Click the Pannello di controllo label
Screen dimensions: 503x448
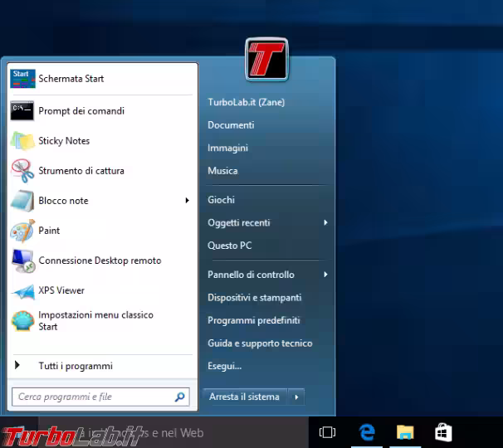pos(251,275)
